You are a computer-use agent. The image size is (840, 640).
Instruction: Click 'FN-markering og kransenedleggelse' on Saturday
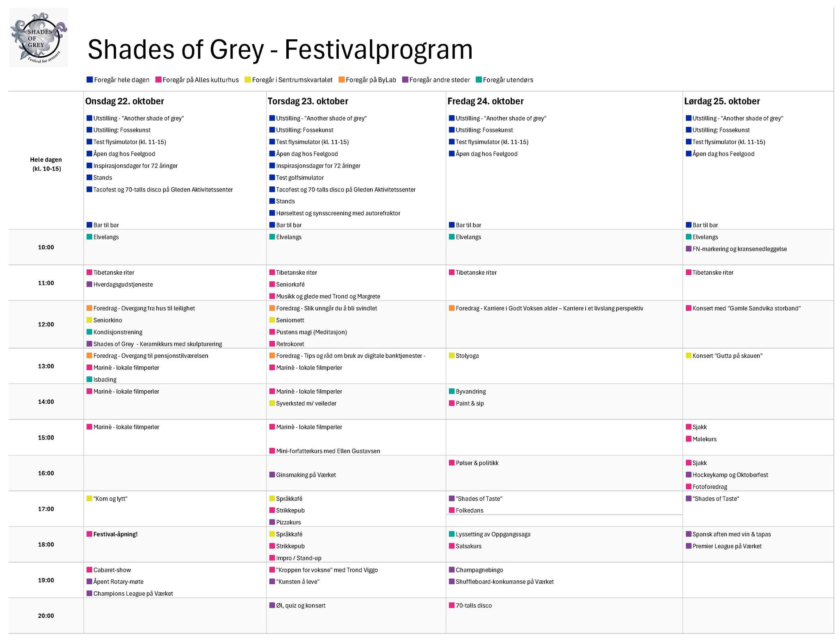pyautogui.click(x=740, y=249)
